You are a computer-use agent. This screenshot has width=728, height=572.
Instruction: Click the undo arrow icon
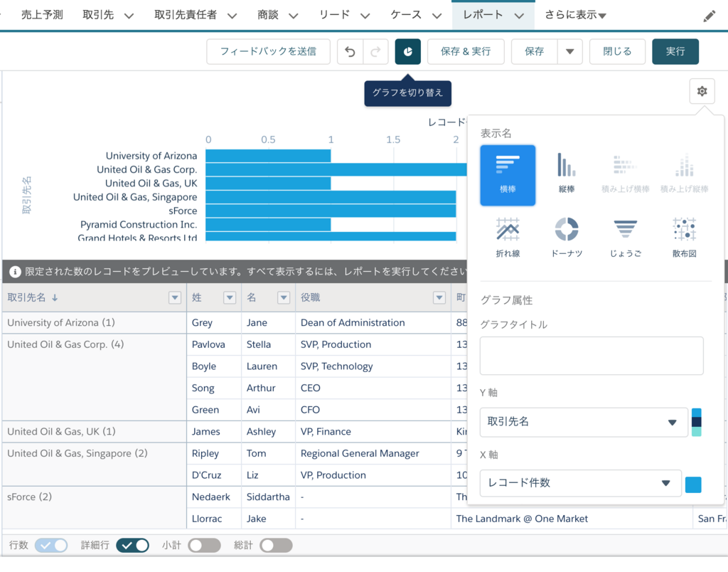350,51
